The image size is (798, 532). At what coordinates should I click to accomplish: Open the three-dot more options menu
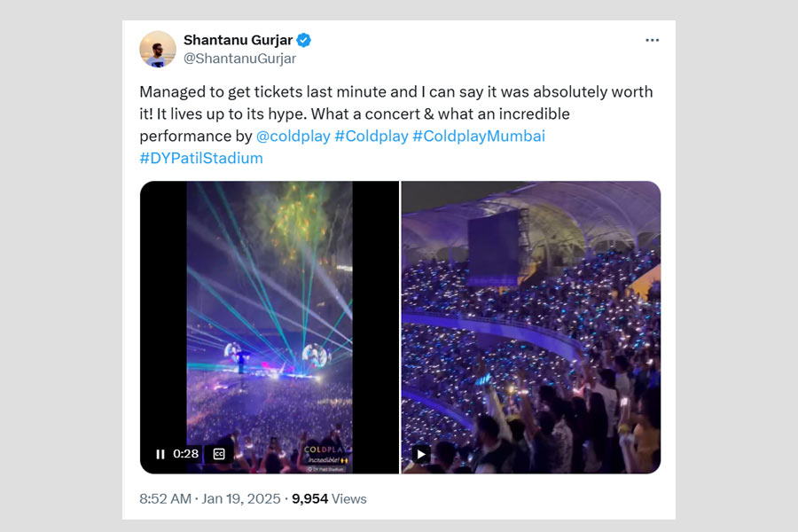coord(652,41)
